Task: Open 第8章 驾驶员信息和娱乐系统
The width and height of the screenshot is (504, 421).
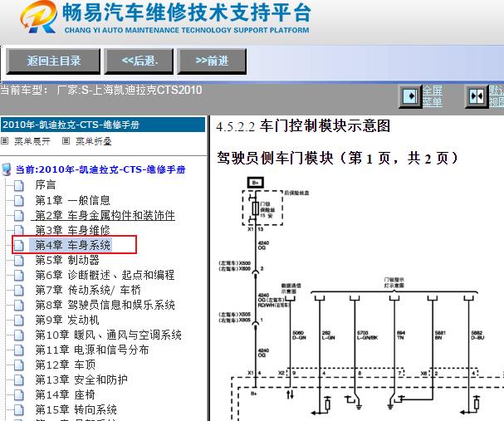Action: point(105,305)
